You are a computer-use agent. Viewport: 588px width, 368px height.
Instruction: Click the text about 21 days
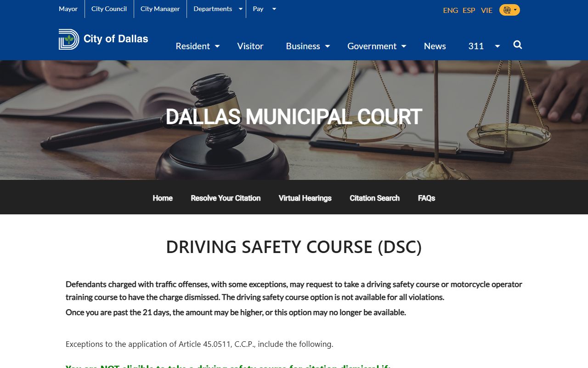[236, 312]
